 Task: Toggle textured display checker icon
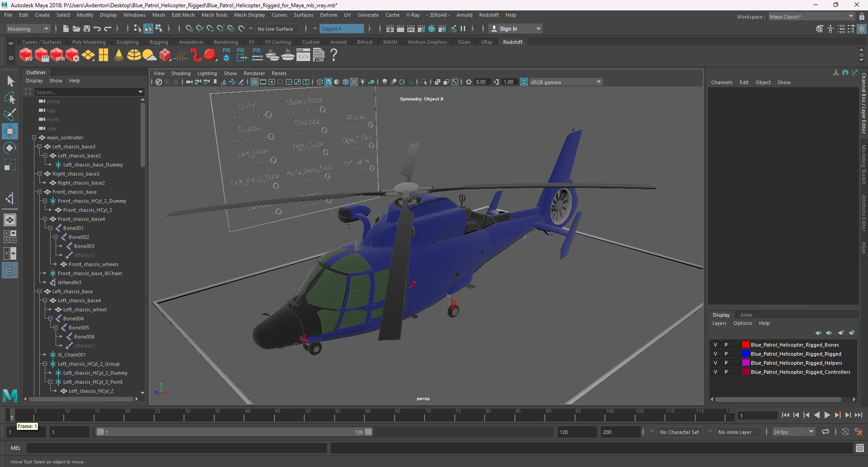click(x=354, y=82)
